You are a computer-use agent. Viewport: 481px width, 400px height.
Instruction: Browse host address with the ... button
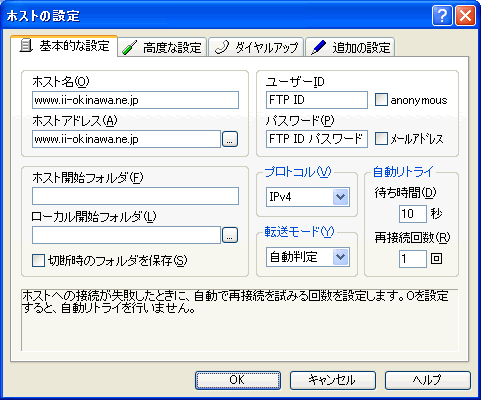click(230, 139)
